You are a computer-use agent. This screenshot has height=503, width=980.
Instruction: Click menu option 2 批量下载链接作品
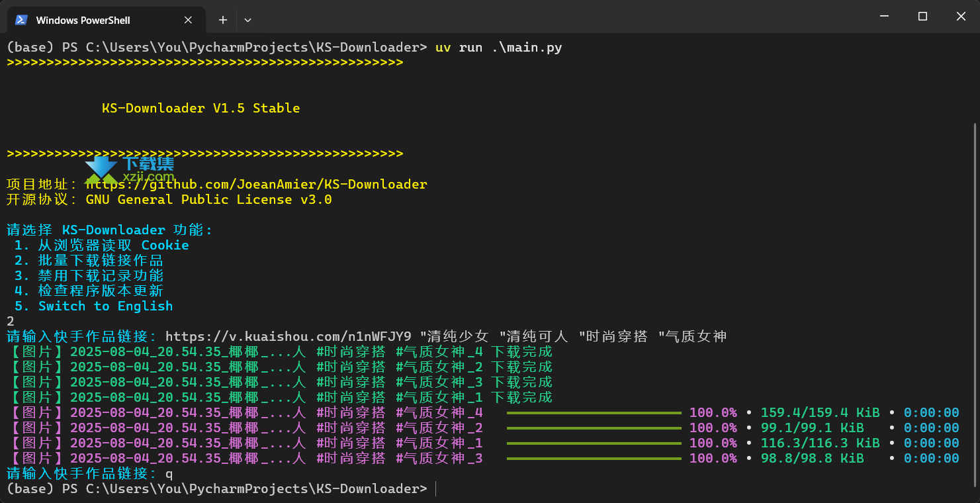(89, 260)
